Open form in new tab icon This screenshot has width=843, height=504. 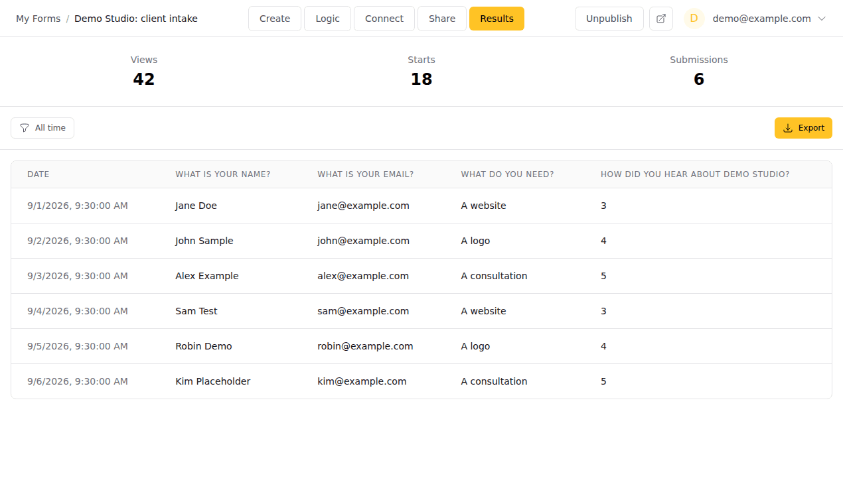click(660, 19)
